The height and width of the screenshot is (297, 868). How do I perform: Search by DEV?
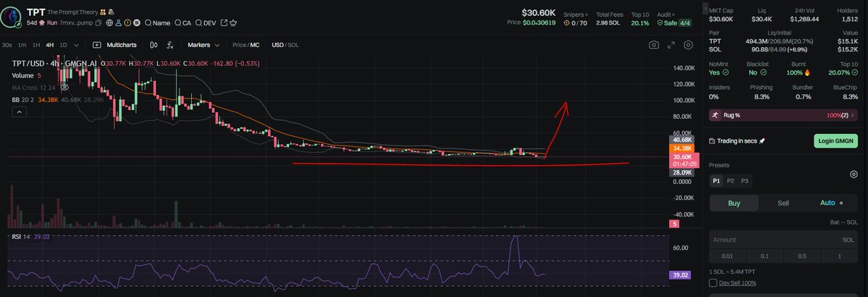point(206,22)
